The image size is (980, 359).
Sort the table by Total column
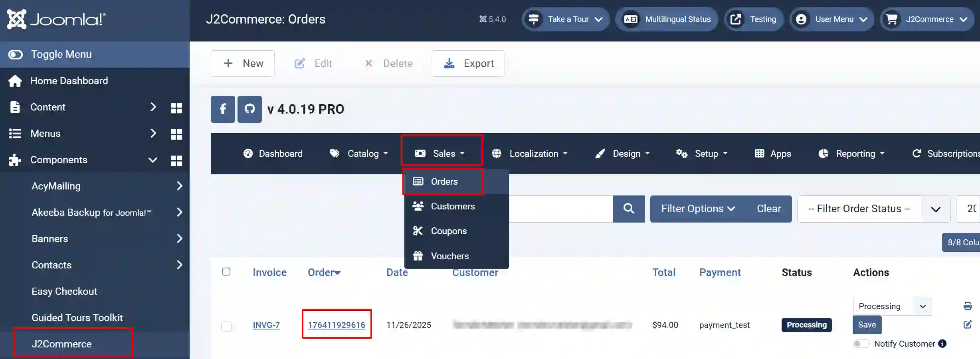[x=664, y=272]
